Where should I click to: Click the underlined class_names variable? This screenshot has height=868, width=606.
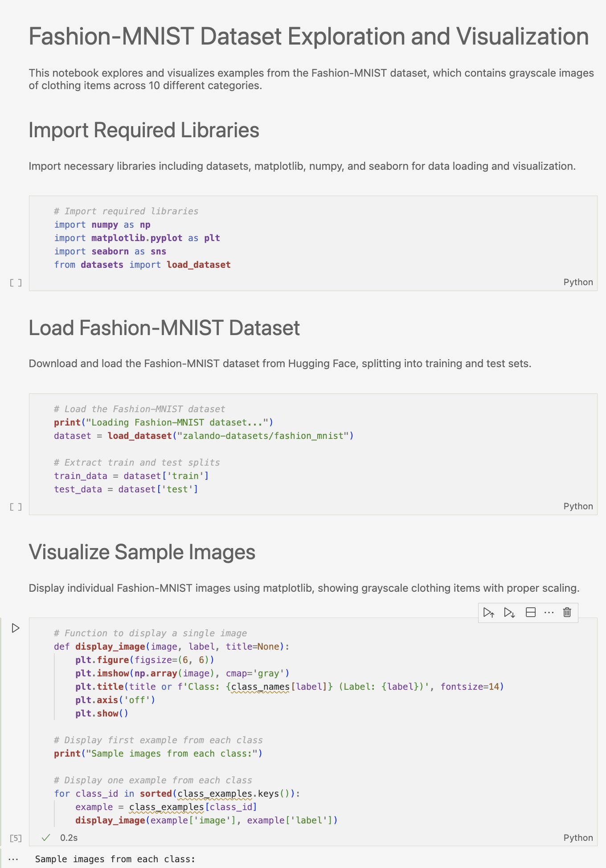click(260, 687)
